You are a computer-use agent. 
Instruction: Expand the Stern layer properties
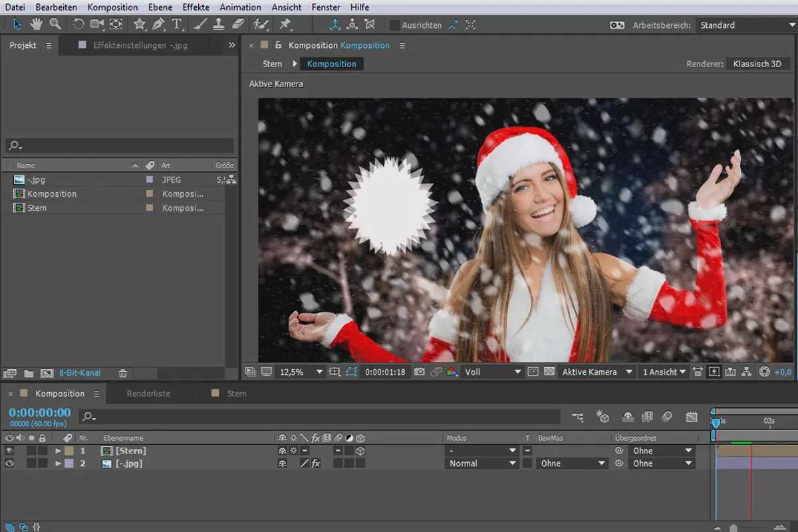[x=59, y=451]
